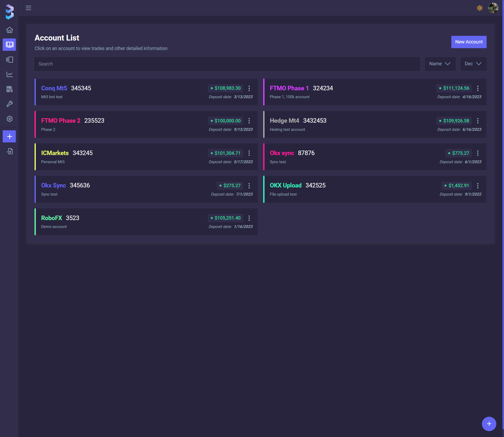Open options menu for Hedge Mt4 account
Image resolution: width=504 pixels, height=437 pixels.
(478, 121)
